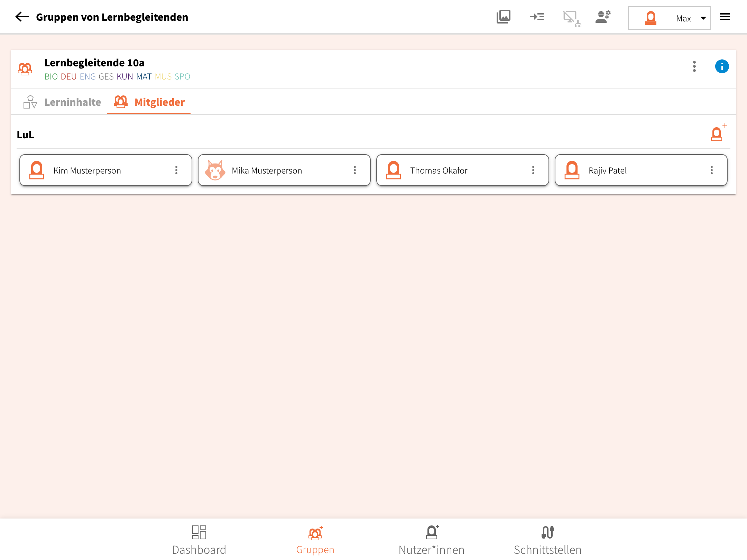Open Rajiv Patel's three-dot menu
Image resolution: width=747 pixels, height=560 pixels.
click(712, 170)
